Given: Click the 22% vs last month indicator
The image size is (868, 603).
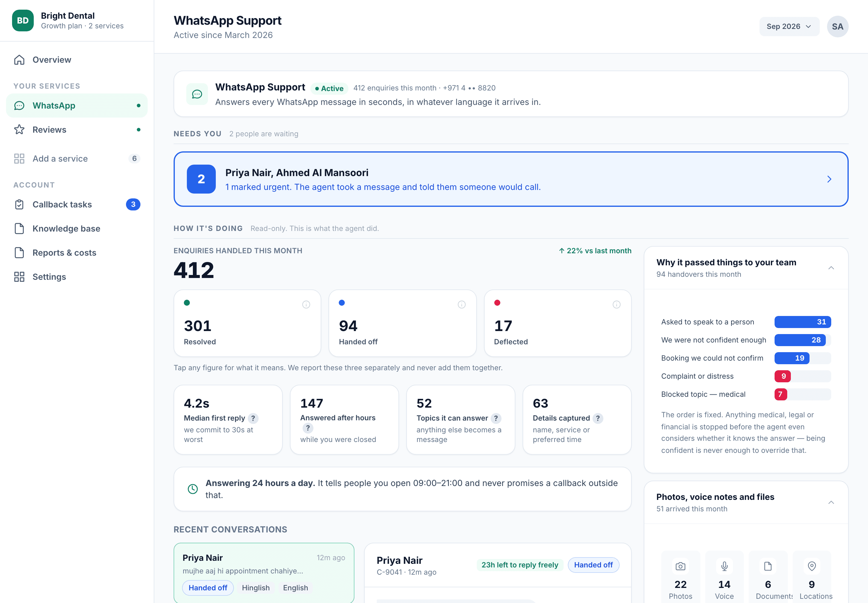Looking at the screenshot, I should pyautogui.click(x=595, y=251).
